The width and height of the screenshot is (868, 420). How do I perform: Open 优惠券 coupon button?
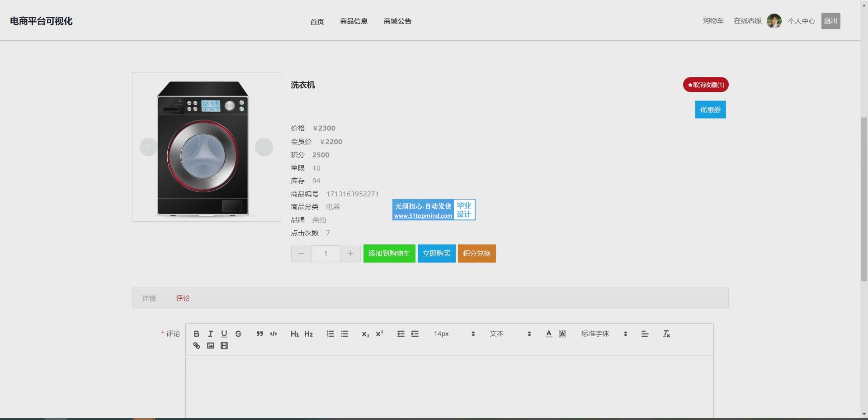click(x=711, y=110)
